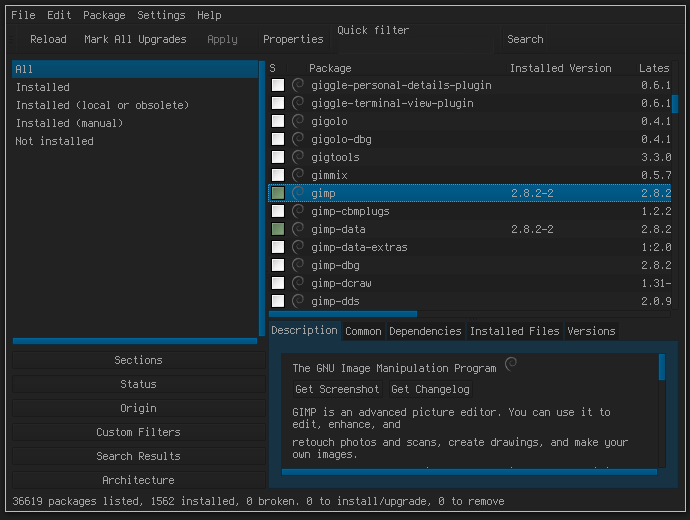
Task: Click the Debian icon beside gimmix
Action: click(x=298, y=175)
